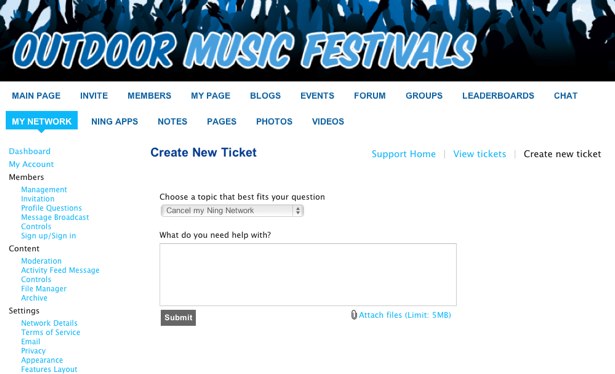Open Profile Questions under Members
This screenshot has width=615, height=374.
[x=51, y=208]
